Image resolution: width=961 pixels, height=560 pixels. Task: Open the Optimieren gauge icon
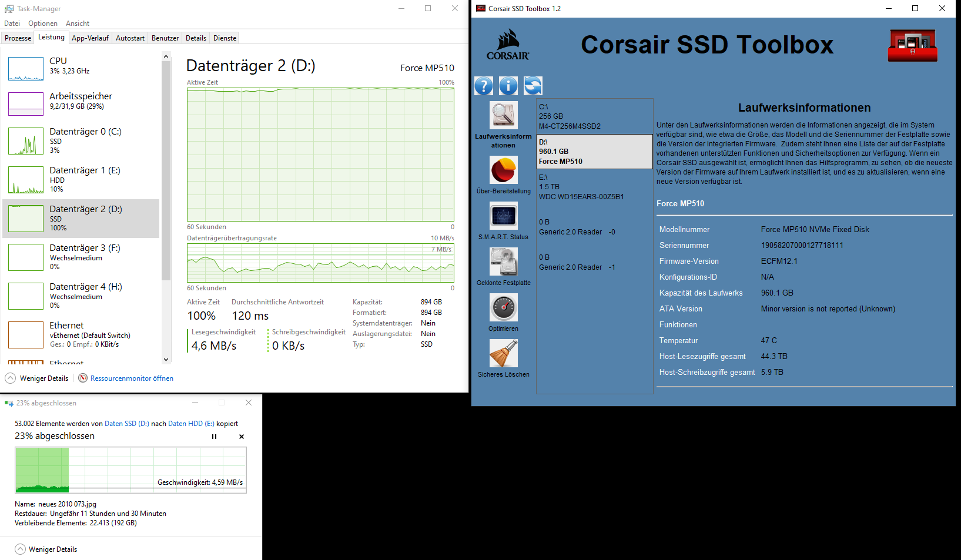point(504,307)
